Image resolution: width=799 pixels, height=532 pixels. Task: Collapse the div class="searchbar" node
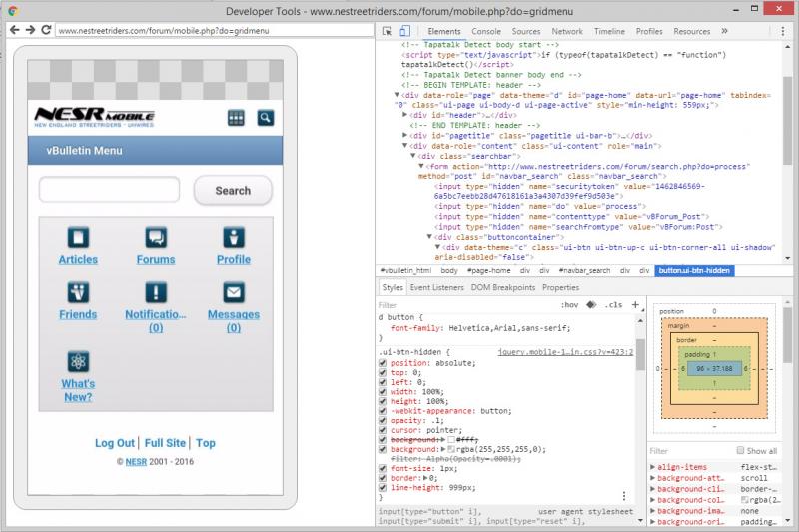pyautogui.click(x=413, y=156)
